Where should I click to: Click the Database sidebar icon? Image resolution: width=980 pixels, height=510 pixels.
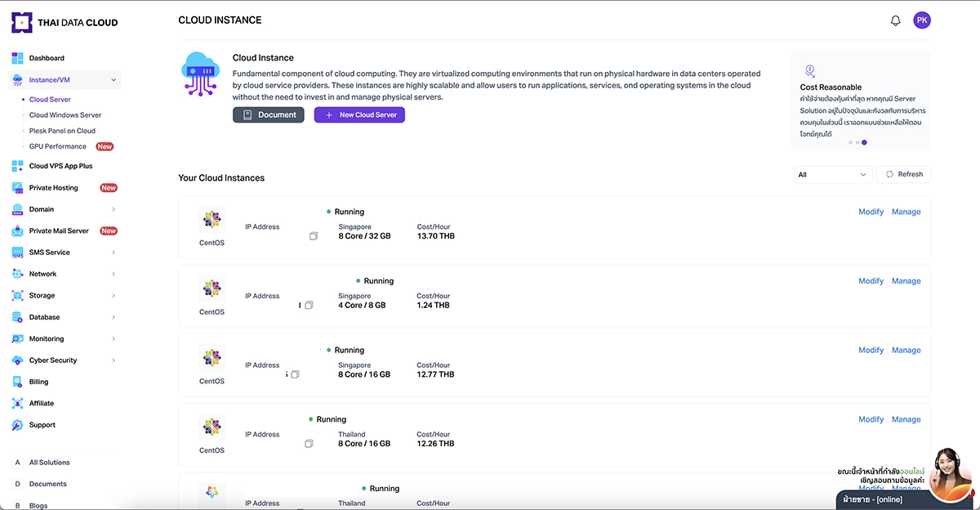(17, 317)
